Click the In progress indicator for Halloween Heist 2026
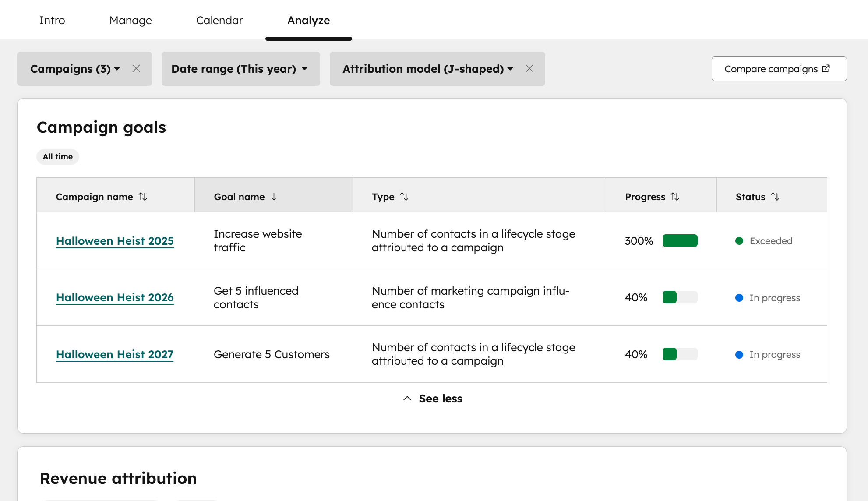This screenshot has width=868, height=501. 740,297
